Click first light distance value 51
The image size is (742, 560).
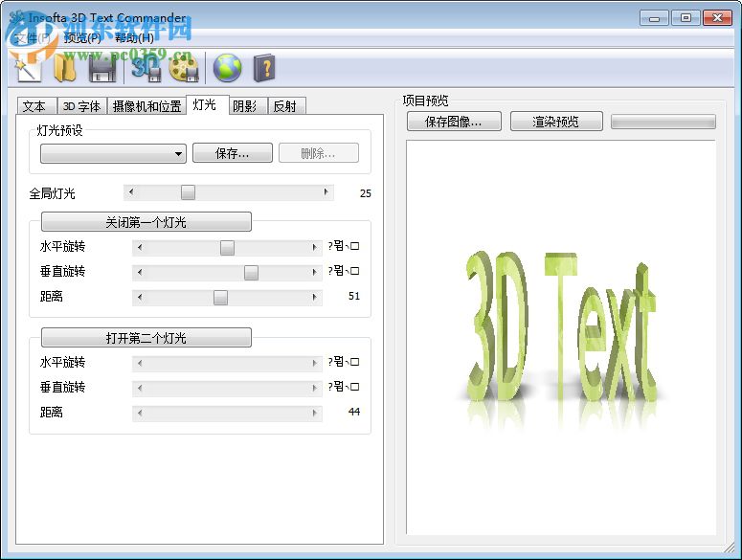click(354, 296)
